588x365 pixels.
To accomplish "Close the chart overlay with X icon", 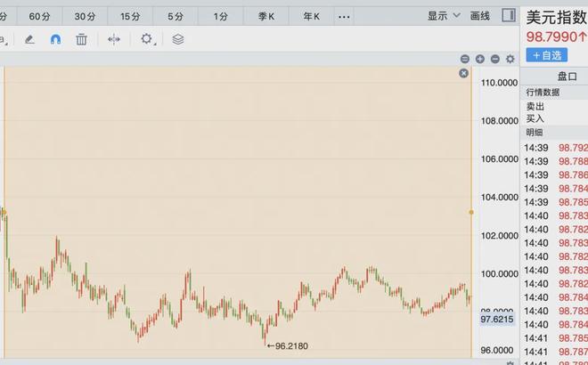I will pyautogui.click(x=463, y=73).
